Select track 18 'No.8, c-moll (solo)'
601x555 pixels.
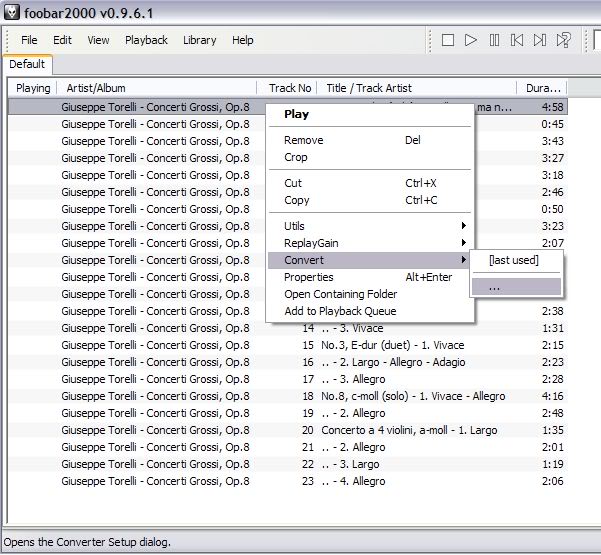(288, 396)
